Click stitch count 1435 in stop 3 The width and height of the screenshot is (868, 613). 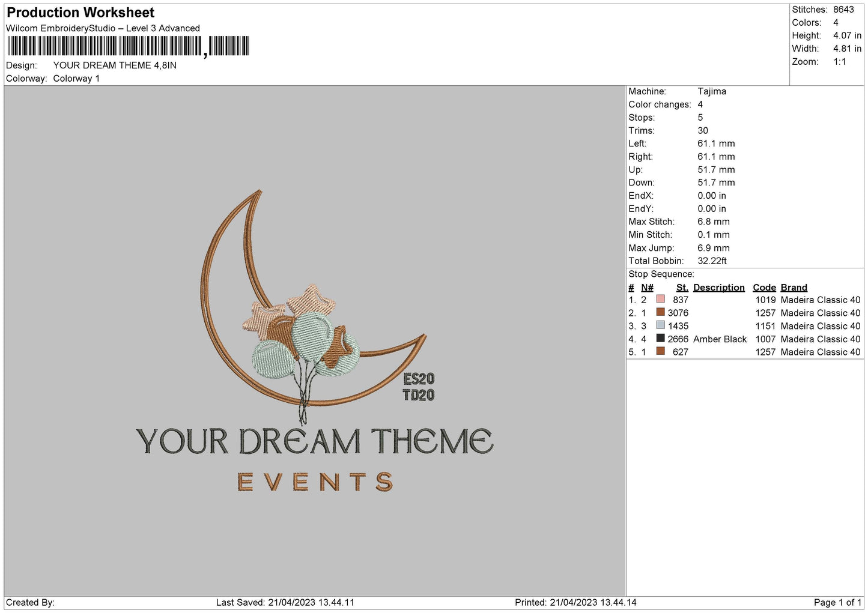click(x=678, y=326)
